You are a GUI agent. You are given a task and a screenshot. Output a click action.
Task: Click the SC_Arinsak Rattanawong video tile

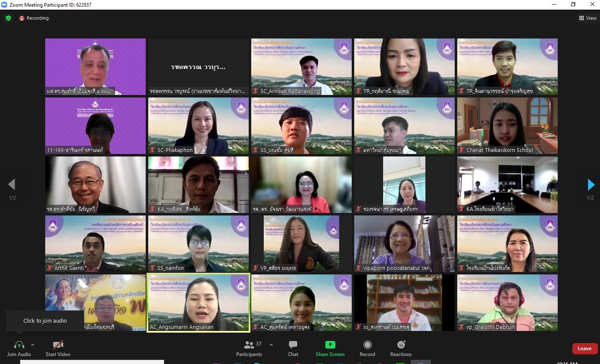[301, 67]
